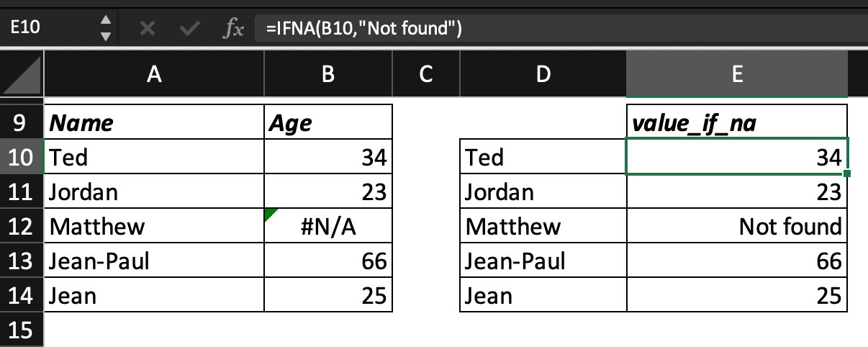Select column A header
The image size is (868, 347).
pos(153,75)
